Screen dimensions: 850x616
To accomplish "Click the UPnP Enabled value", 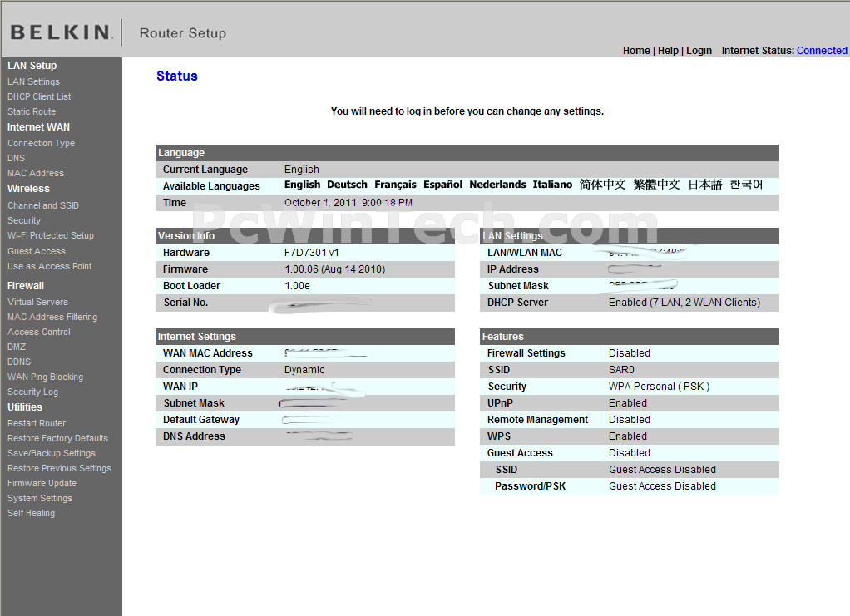I will [x=628, y=403].
